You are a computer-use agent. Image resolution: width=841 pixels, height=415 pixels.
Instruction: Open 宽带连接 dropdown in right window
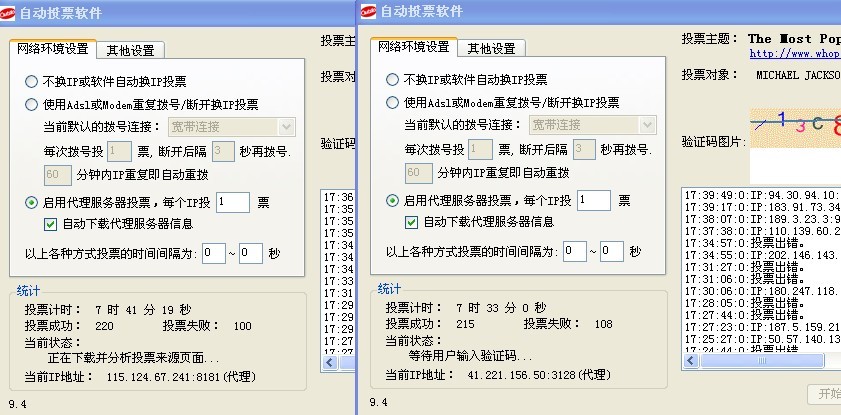coord(593,125)
